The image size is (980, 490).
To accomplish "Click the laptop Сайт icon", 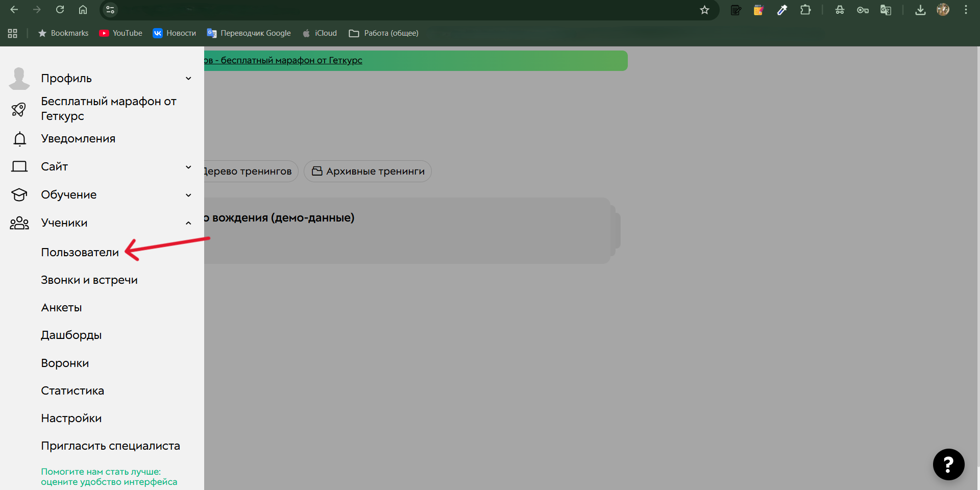I will pos(19,167).
